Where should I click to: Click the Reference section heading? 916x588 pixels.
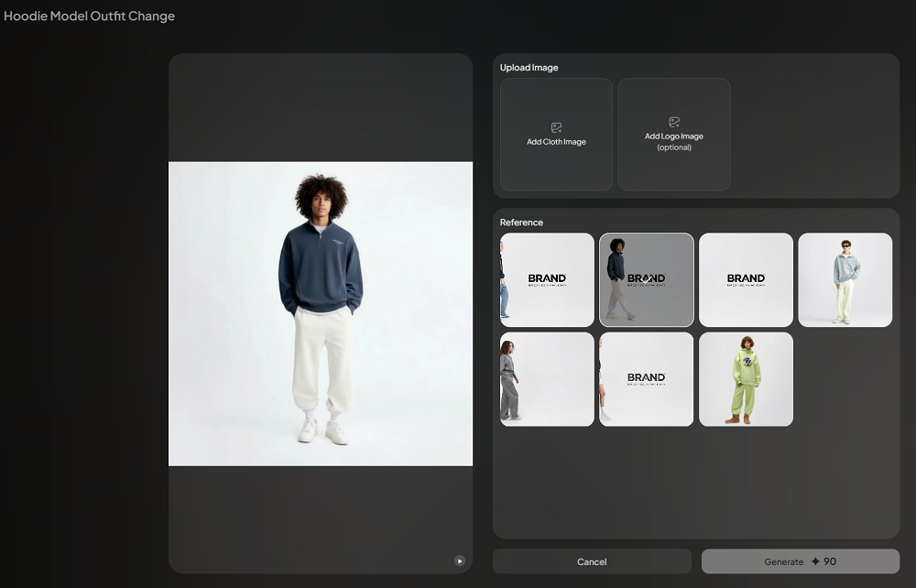pos(521,223)
